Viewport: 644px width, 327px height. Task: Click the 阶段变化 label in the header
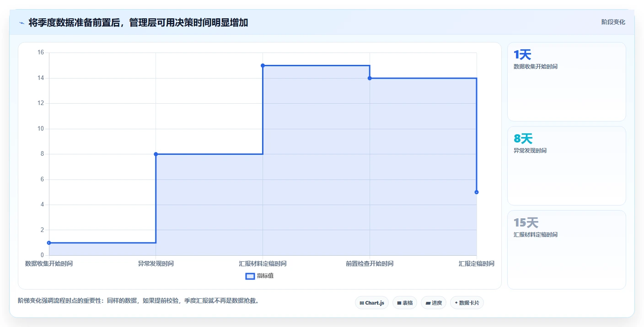(613, 22)
